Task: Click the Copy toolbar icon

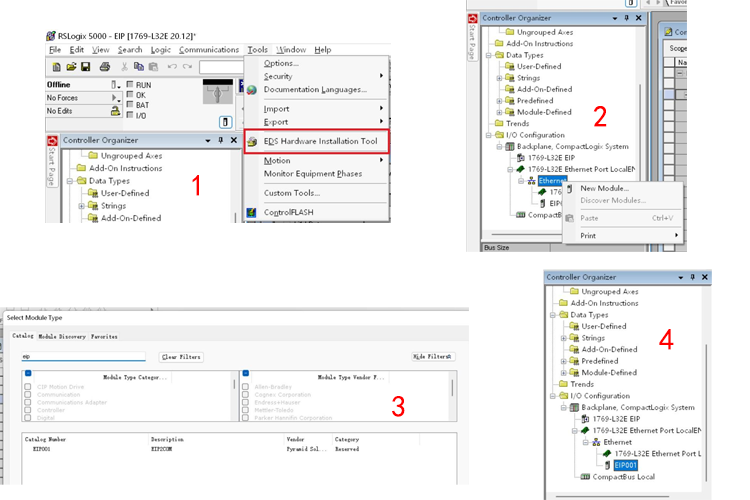Action: coord(139,67)
